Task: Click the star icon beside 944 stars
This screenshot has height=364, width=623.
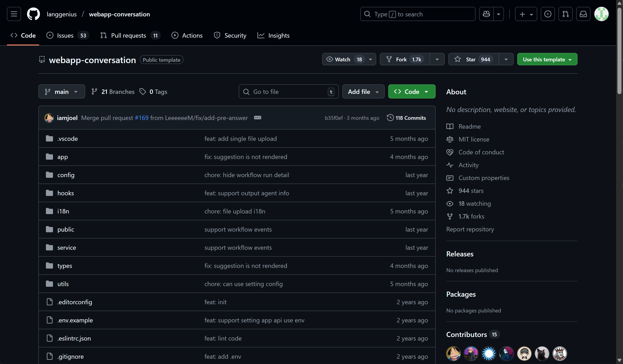Action: (450, 191)
